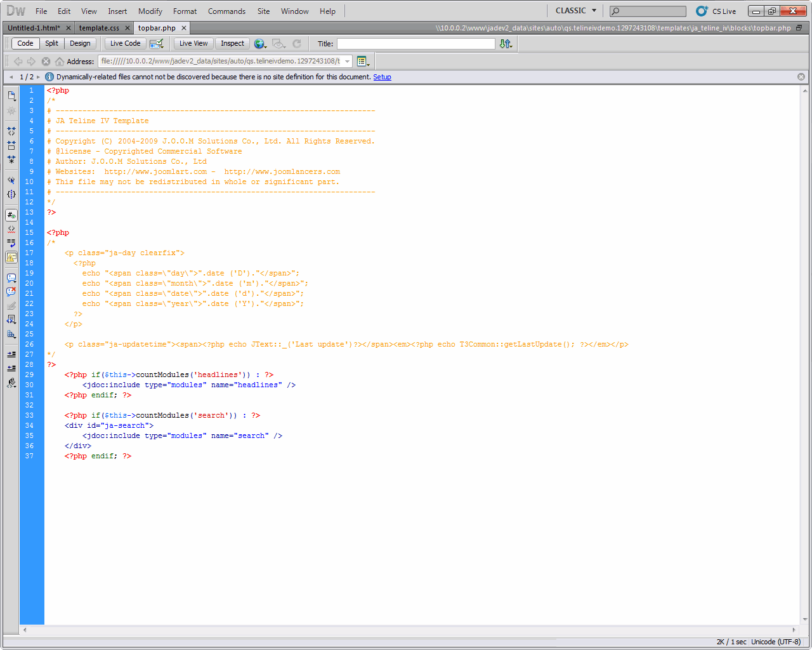The width and height of the screenshot is (812, 650).
Task: Click inside the Title input field
Action: pos(416,44)
